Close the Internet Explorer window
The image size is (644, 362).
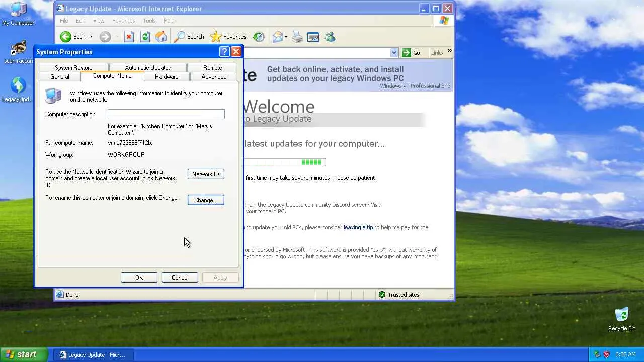point(447,9)
